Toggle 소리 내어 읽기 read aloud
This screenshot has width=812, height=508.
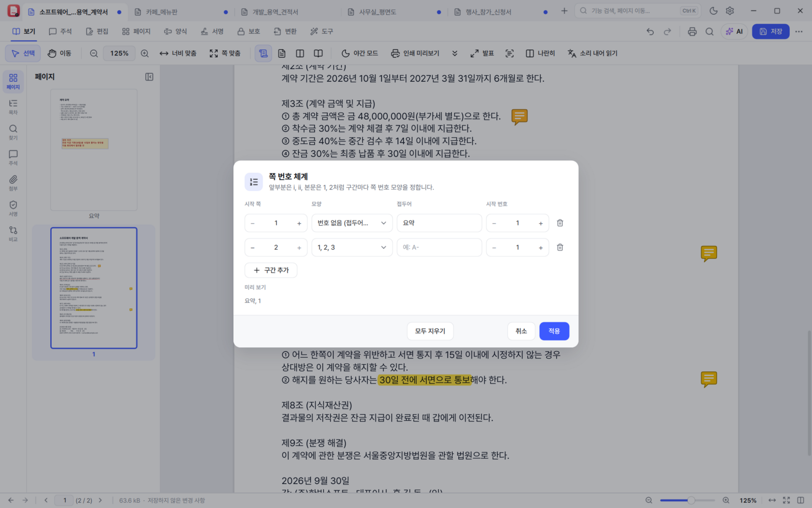[x=592, y=53]
